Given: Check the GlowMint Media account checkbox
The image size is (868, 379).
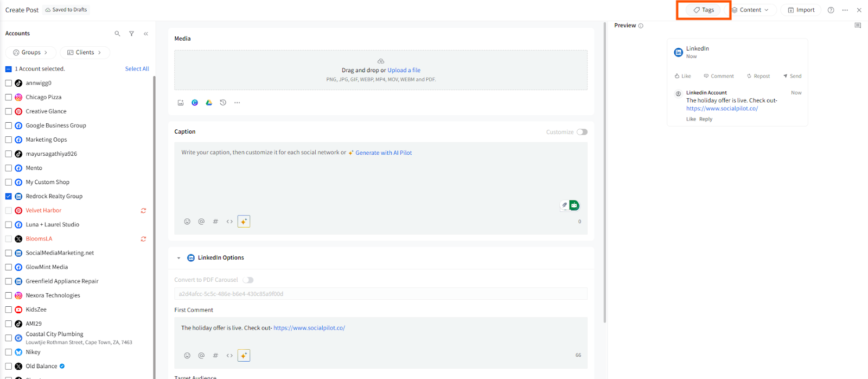Looking at the screenshot, I should pyautogui.click(x=9, y=267).
